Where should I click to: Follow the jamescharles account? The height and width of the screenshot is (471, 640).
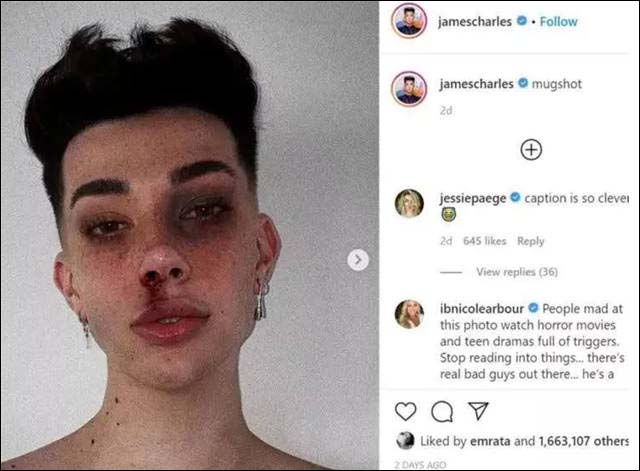pyautogui.click(x=558, y=21)
